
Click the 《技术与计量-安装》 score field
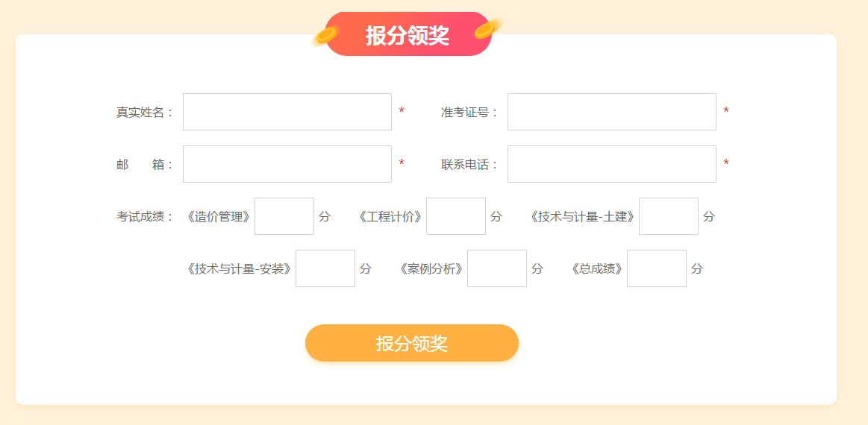pyautogui.click(x=325, y=268)
